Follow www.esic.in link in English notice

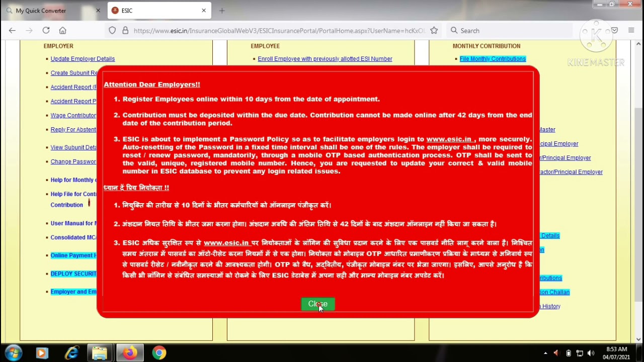[449, 139]
